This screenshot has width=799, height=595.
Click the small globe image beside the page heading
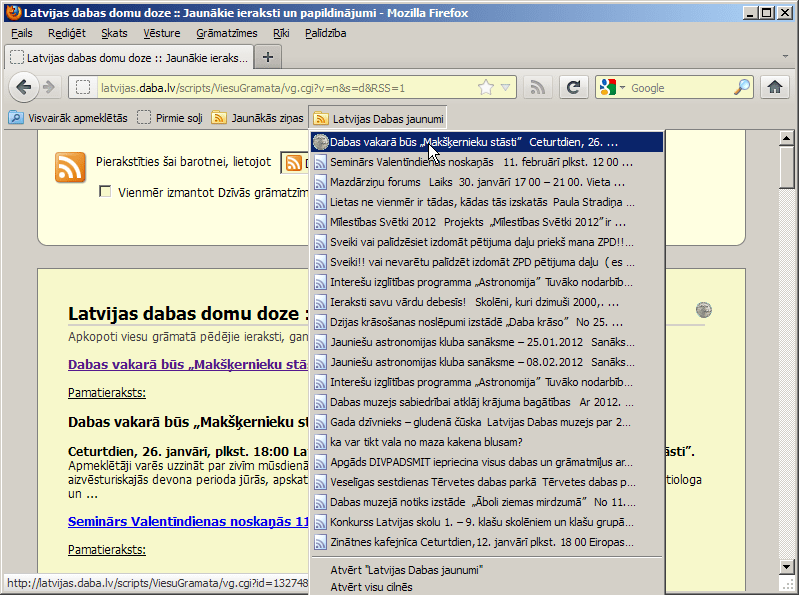(704, 310)
